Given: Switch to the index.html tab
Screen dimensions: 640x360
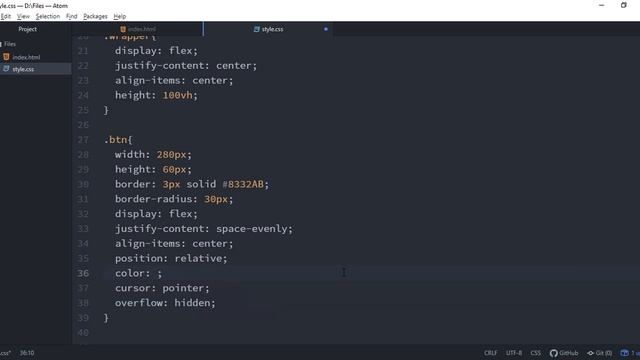Looking at the screenshot, I should click(138, 29).
